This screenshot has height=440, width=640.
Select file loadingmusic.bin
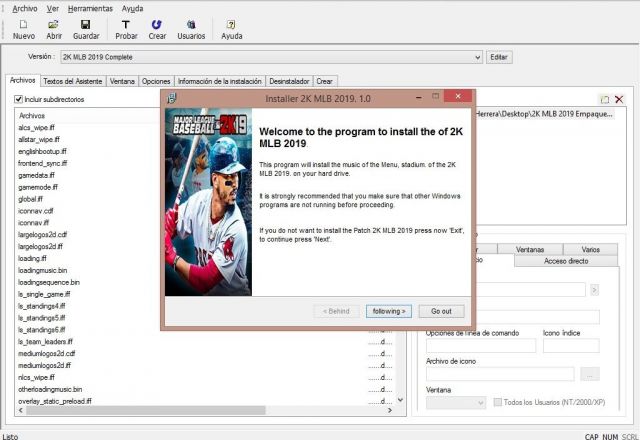click(x=42, y=270)
